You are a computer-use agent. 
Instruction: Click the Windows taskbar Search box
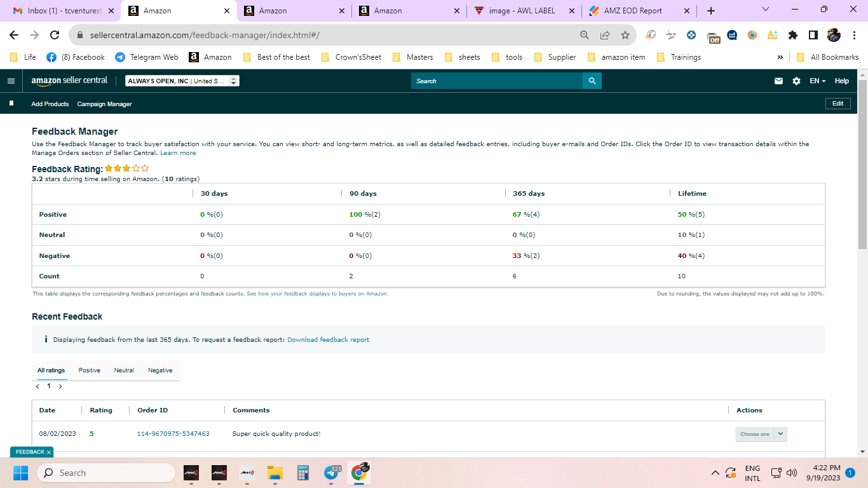(105, 473)
